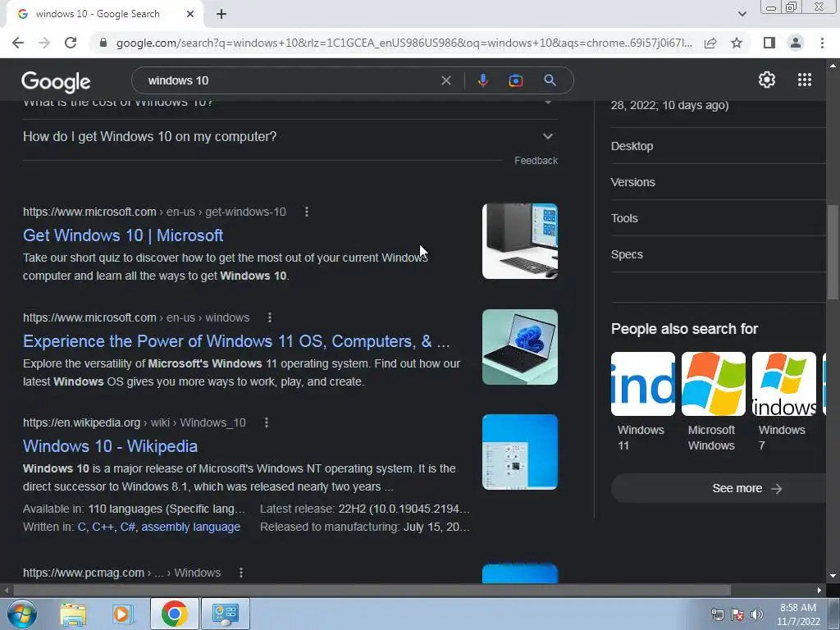Open the Windows Start menu
This screenshot has width=840, height=630.
(x=21, y=614)
